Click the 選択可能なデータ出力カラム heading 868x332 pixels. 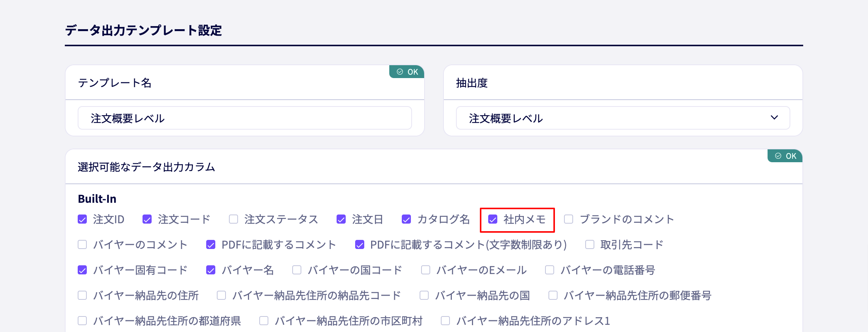click(x=146, y=167)
